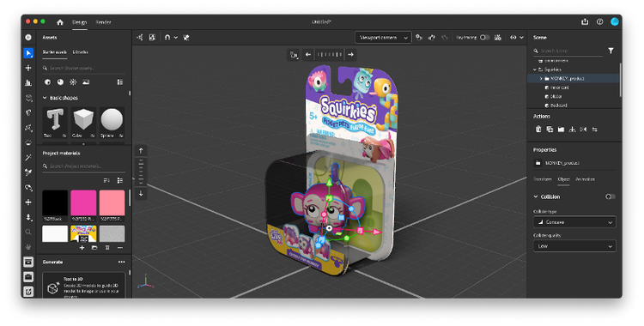This screenshot has height=326, width=644.
Task: Click the Duplicate action icon
Action: pos(550,130)
